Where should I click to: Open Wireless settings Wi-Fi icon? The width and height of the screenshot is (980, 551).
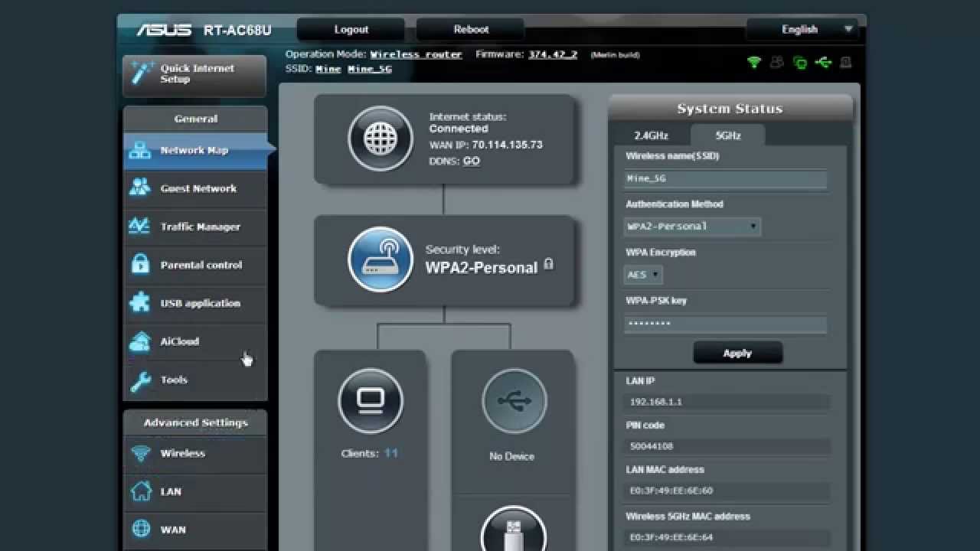pos(140,453)
